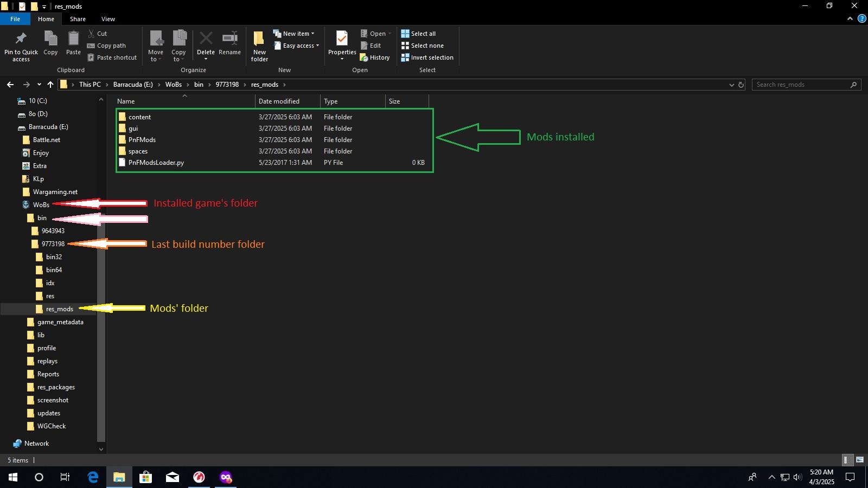
Task: Refresh the current folder view
Action: 741,85
